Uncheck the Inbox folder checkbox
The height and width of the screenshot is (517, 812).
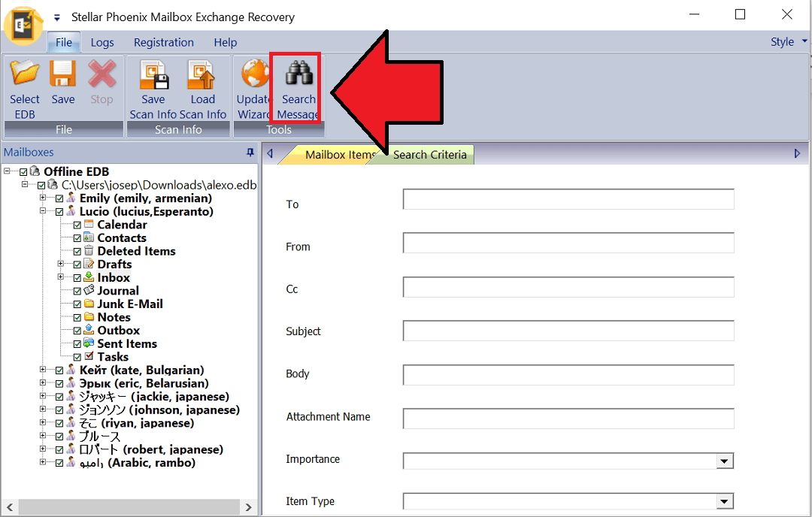77,278
